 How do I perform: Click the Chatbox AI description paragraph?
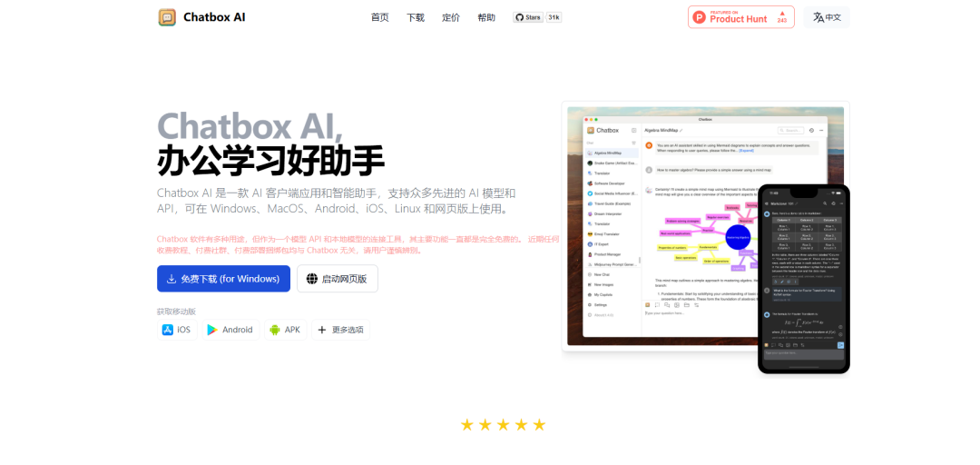[x=337, y=201]
